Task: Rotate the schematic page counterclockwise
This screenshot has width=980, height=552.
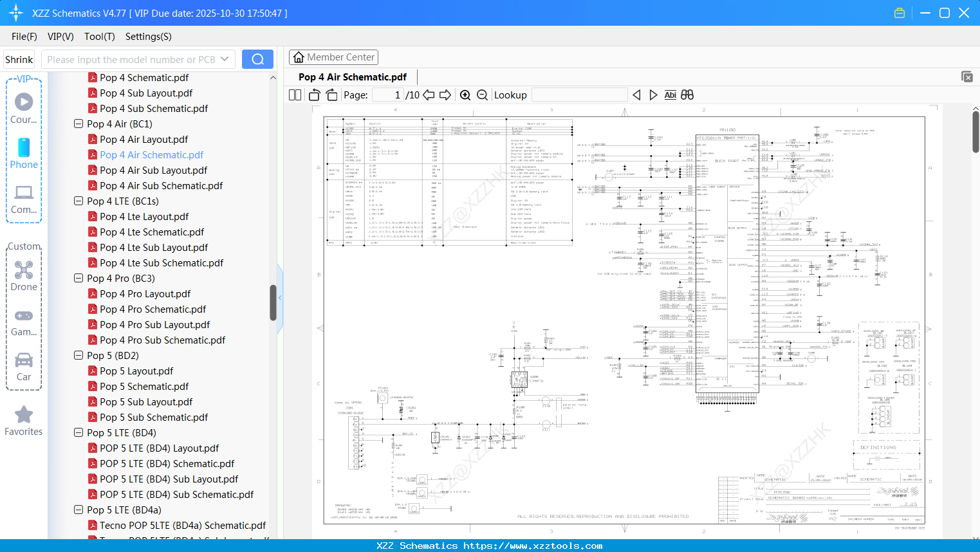Action: pos(314,95)
